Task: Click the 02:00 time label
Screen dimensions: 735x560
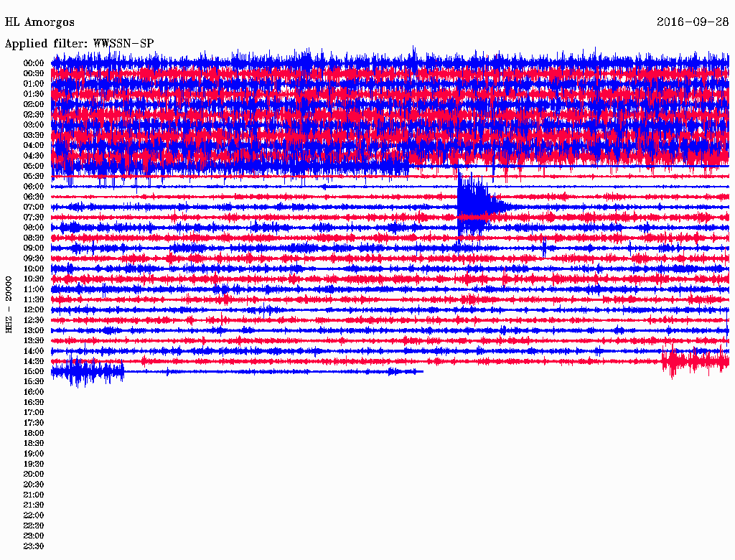Action: click(34, 105)
